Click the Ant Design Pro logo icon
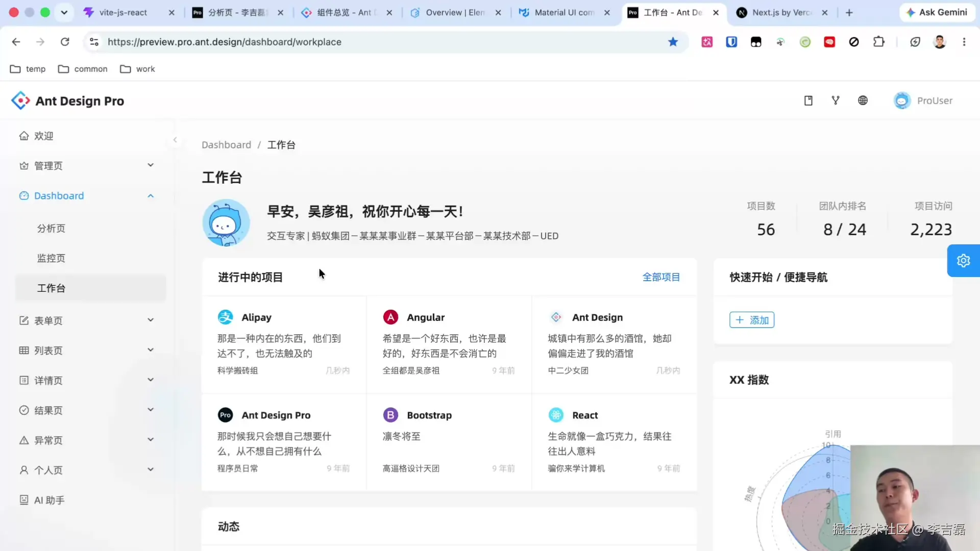 [20, 101]
